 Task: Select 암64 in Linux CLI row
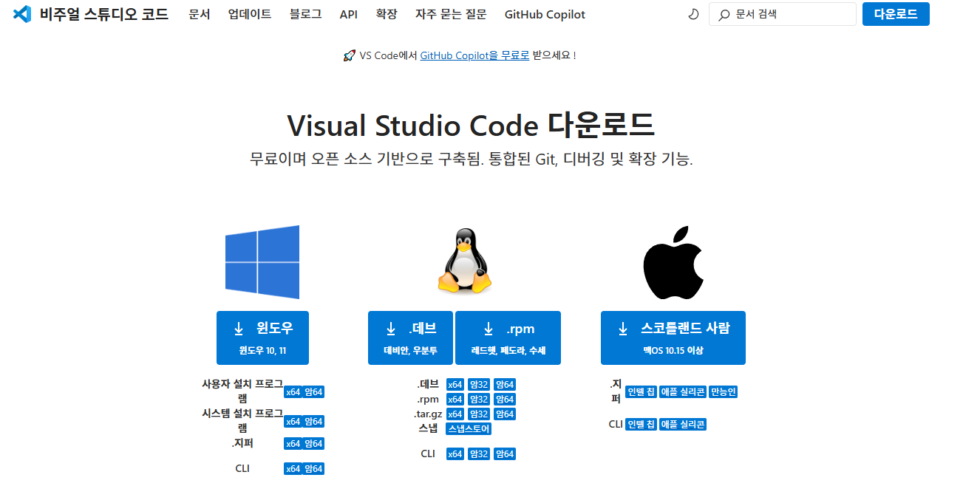point(505,454)
